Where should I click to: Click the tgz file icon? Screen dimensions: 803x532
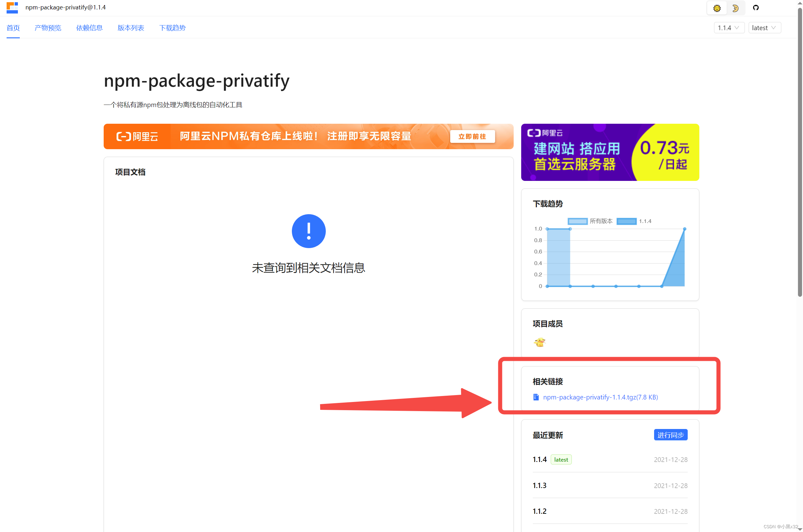[536, 397]
